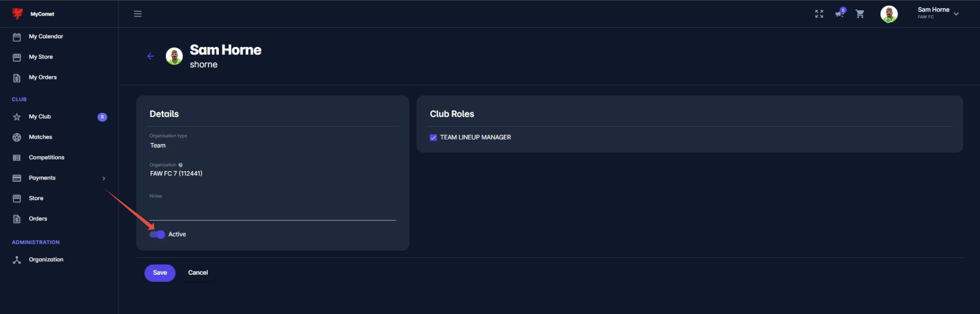Screen dimensions: 980x314
Task: Click the Save button
Action: 160,273
